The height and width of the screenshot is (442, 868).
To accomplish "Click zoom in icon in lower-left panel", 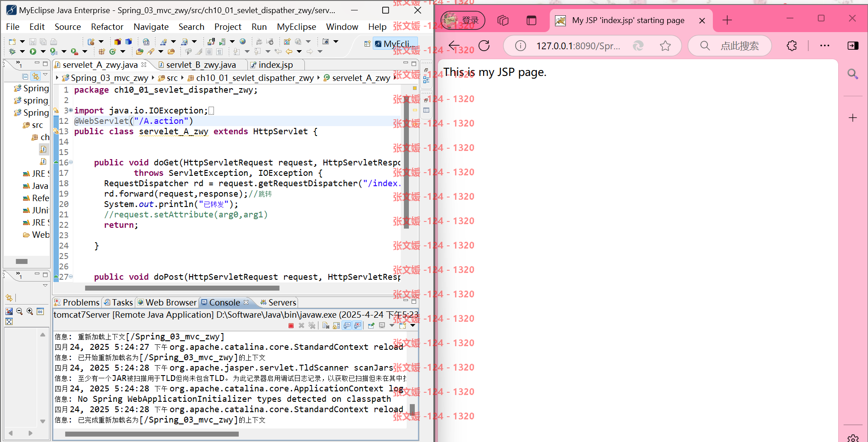I will (x=30, y=311).
